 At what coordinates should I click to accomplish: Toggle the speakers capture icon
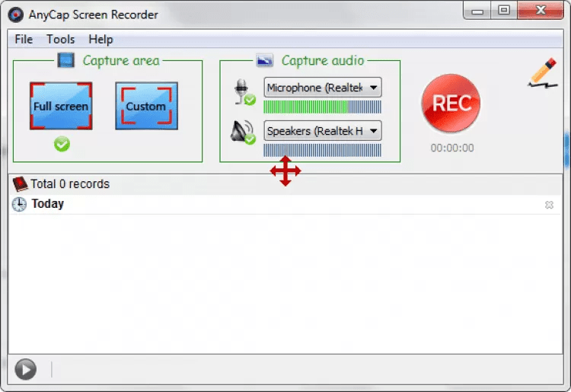(x=244, y=132)
